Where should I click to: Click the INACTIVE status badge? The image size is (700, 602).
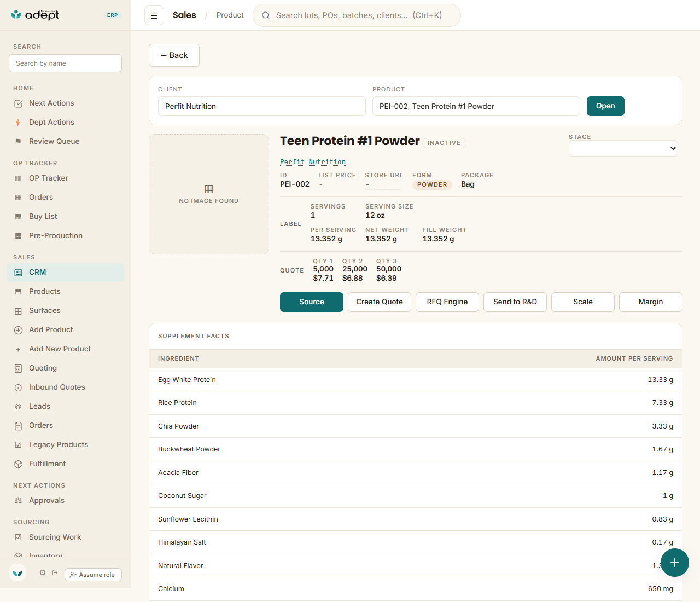444,143
